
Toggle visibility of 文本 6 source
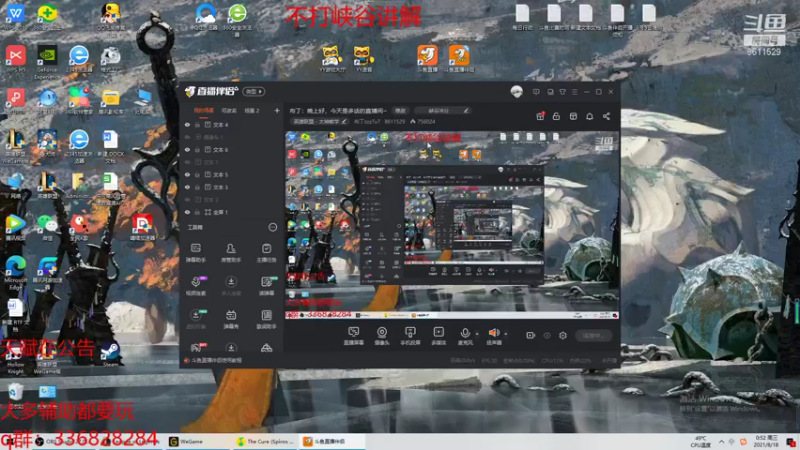coord(187,149)
